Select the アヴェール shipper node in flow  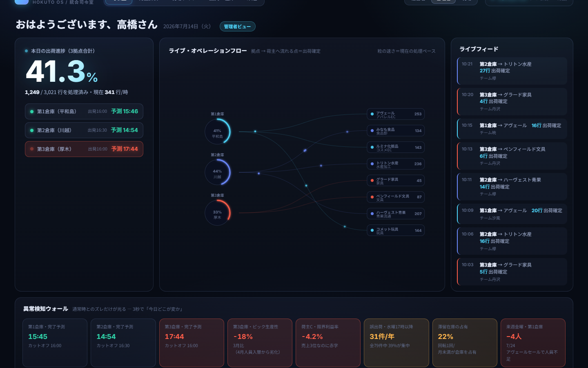pyautogui.click(x=396, y=114)
